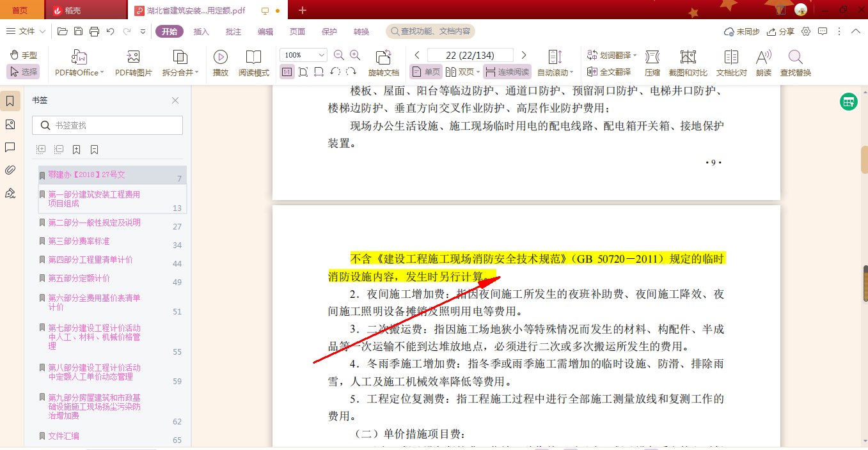The width and height of the screenshot is (868, 450).
Task: Open the signature panel in sidebar
Action: point(10,193)
